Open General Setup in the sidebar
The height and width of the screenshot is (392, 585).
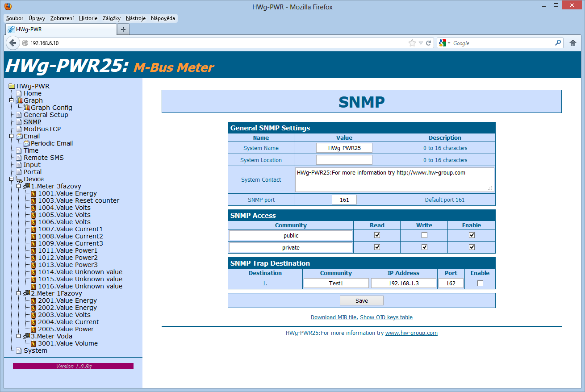[46, 115]
